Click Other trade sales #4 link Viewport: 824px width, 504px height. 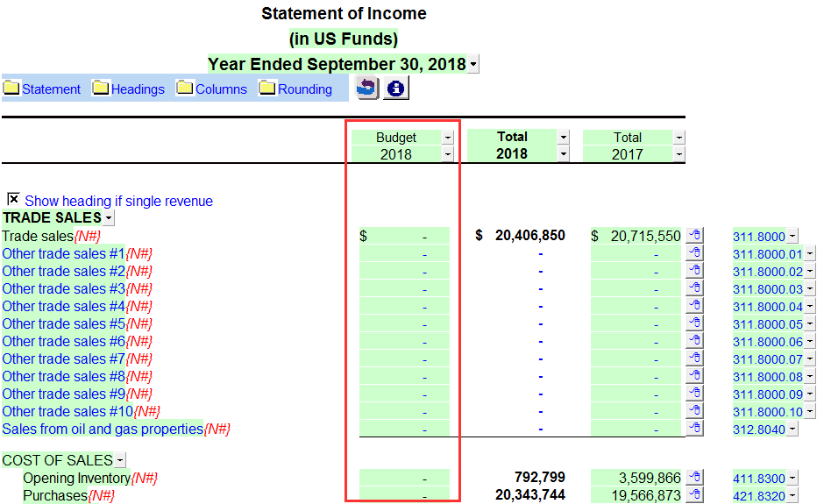point(63,307)
